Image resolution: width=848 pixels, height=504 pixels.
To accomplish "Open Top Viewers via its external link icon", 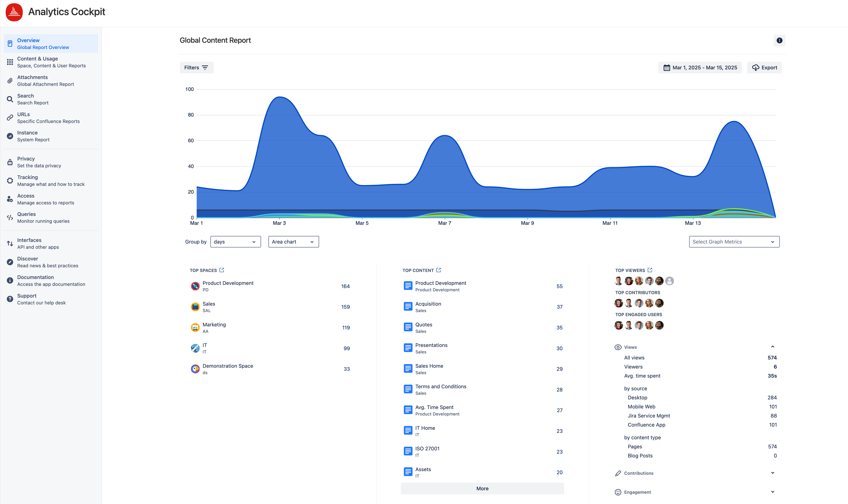I will pos(650,270).
